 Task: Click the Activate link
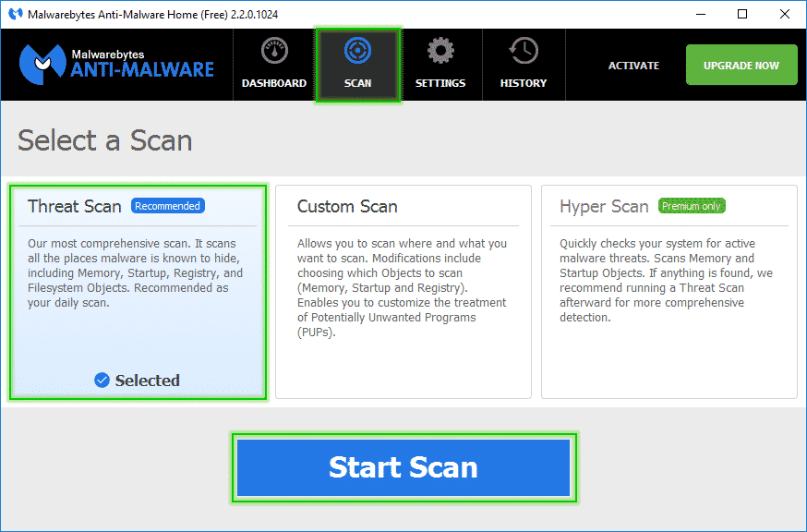tap(633, 66)
